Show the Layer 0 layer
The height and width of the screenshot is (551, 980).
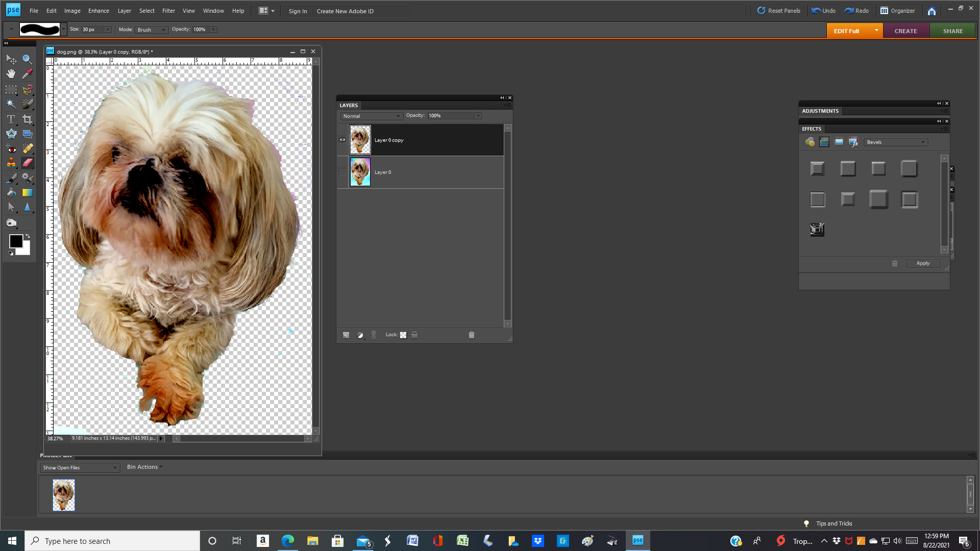[342, 172]
